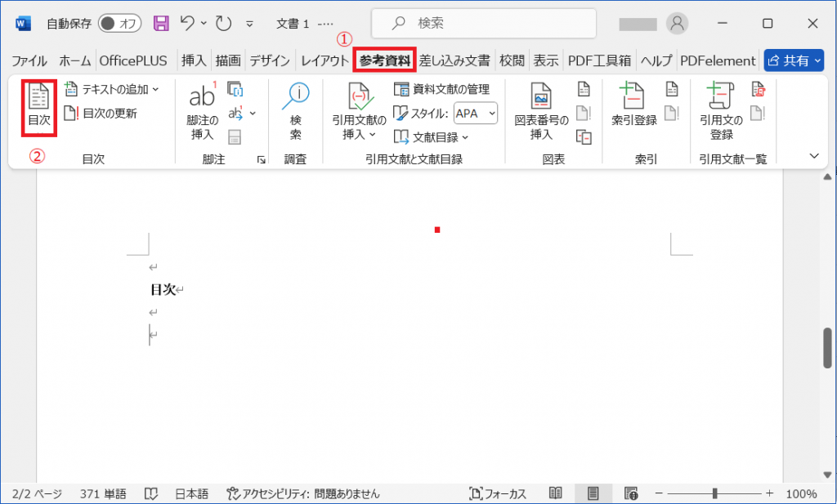Open the レイアウト ribbon tab

(325, 60)
